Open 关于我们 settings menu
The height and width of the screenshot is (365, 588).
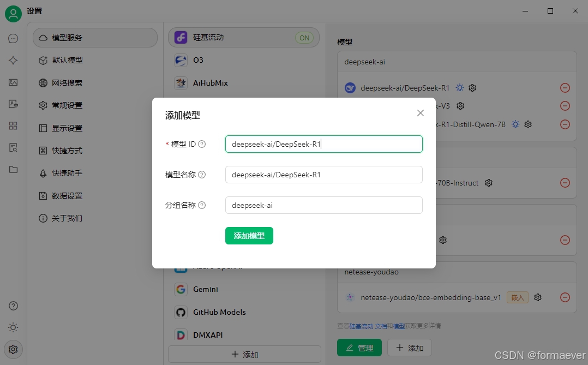(95, 218)
